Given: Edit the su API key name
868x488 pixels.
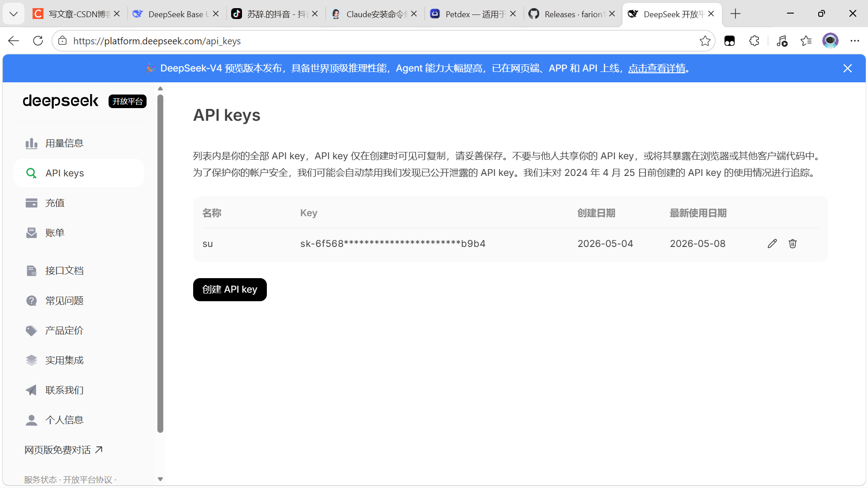Looking at the screenshot, I should (x=772, y=244).
